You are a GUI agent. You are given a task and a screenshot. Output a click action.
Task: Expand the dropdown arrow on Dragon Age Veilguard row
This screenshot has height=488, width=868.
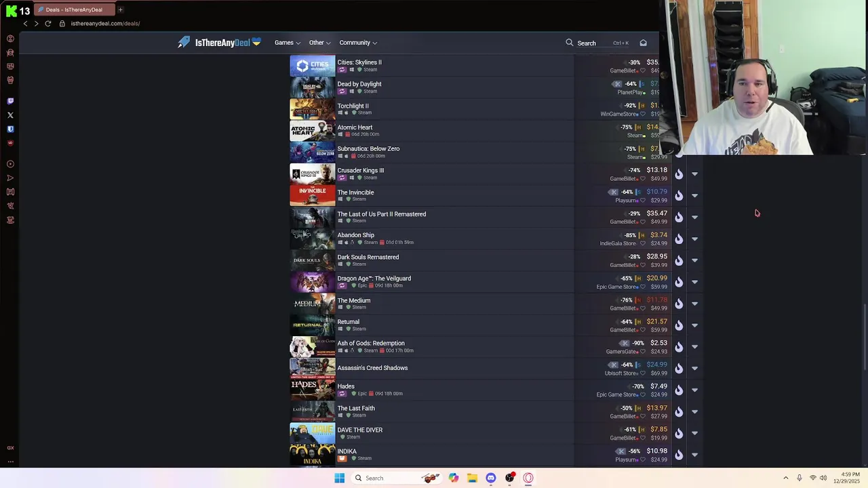(694, 282)
